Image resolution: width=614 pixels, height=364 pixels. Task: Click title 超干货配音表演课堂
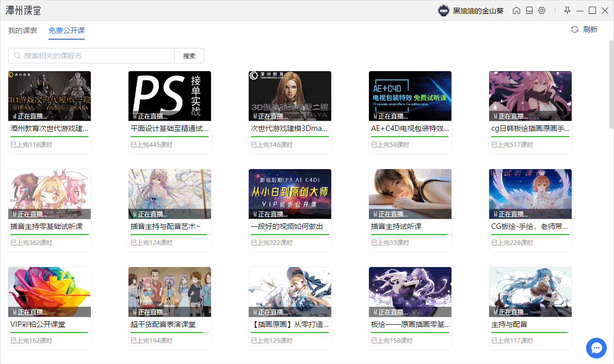click(x=163, y=324)
